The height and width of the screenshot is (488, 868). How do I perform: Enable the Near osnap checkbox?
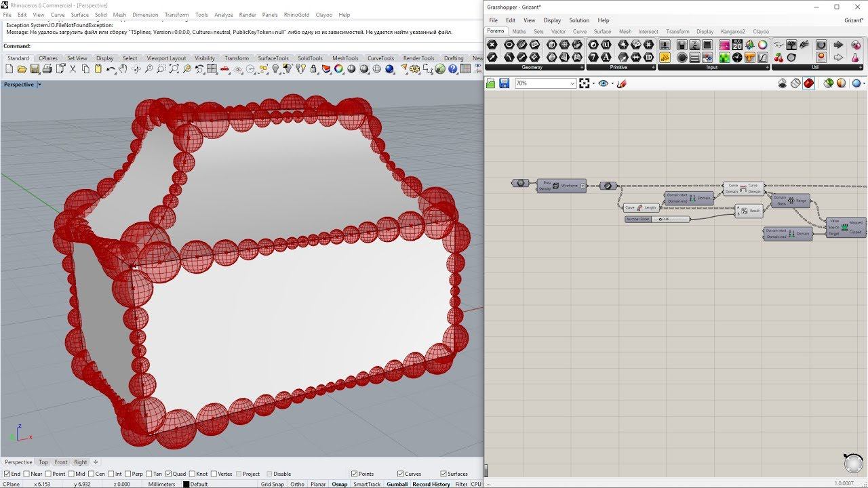(27, 474)
